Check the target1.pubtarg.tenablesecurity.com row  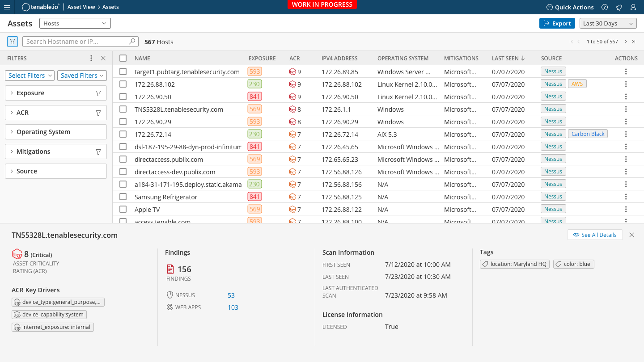tap(123, 72)
